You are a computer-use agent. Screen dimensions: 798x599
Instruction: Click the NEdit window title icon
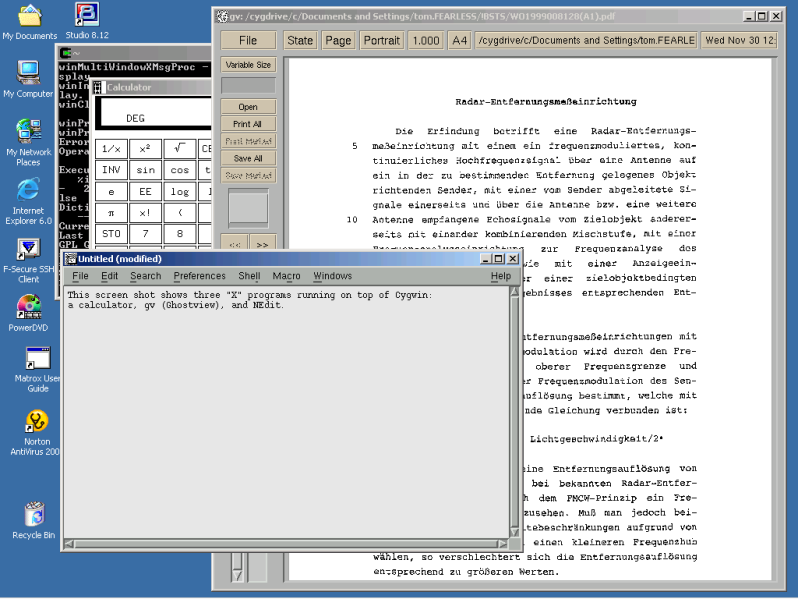coord(70,259)
